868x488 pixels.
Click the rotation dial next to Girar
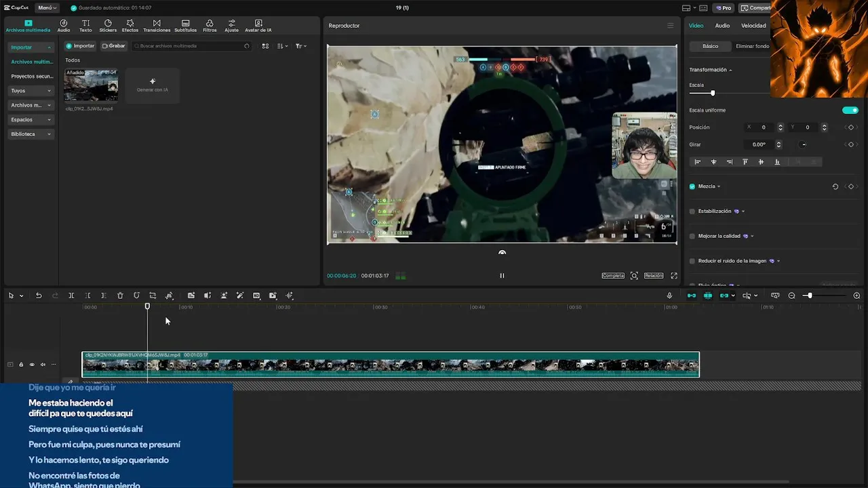point(804,144)
